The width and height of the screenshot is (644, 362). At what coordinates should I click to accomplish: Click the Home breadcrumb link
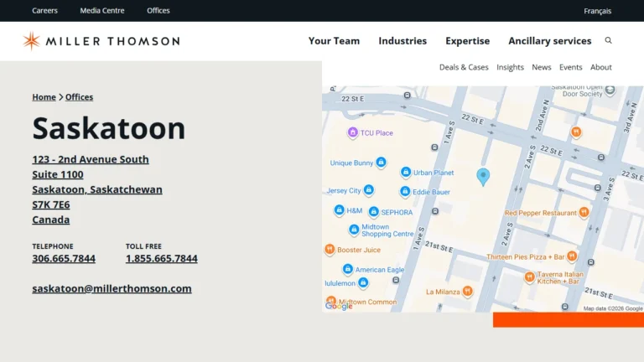point(44,97)
